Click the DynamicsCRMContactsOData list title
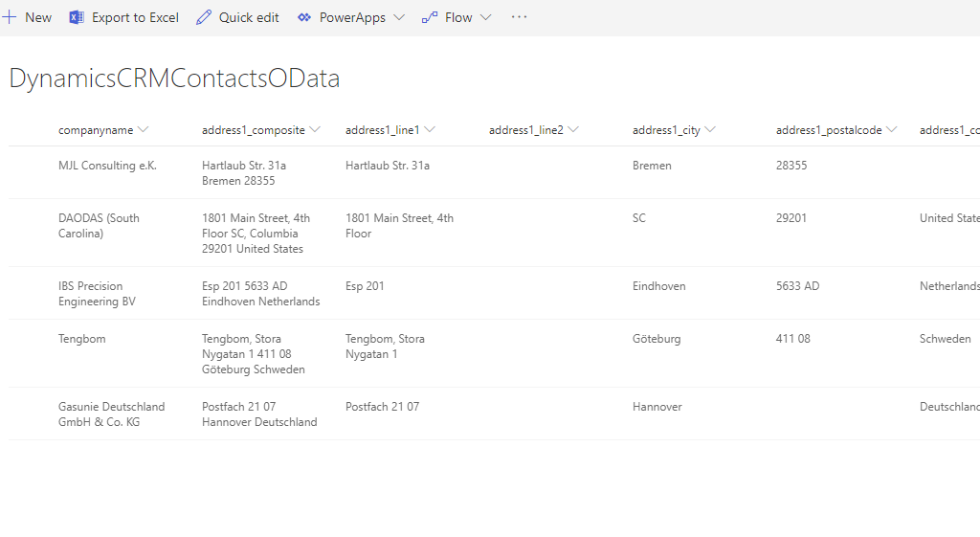Image resolution: width=980 pixels, height=537 pixels. (174, 78)
